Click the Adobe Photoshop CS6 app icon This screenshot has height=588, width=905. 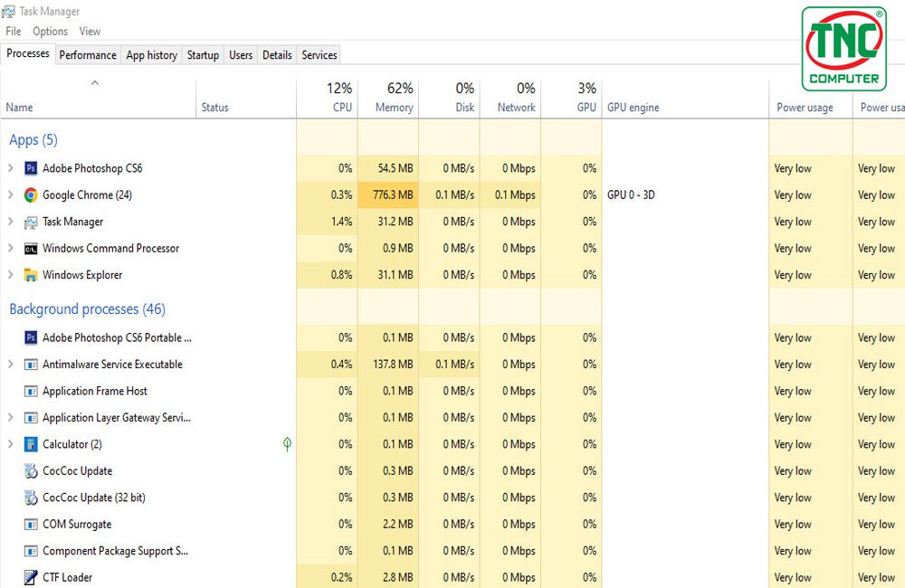(31, 168)
